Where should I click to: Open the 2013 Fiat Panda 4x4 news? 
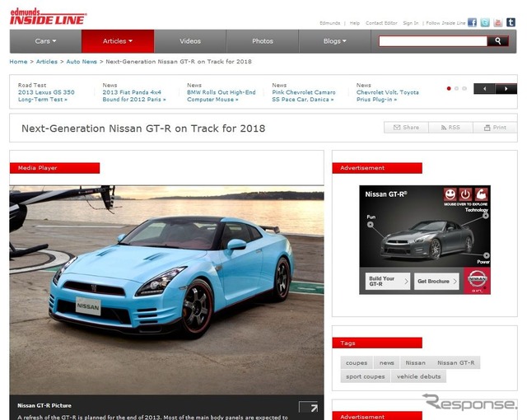coord(133,96)
